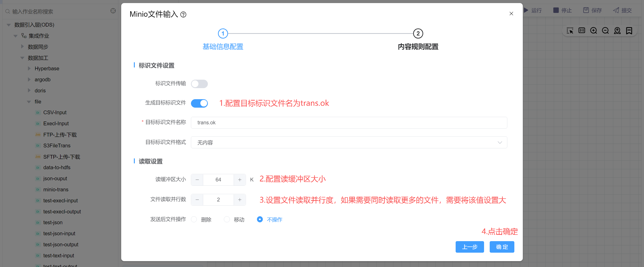Click the marquee selection tool icon
The height and width of the screenshot is (267, 644).
570,31
